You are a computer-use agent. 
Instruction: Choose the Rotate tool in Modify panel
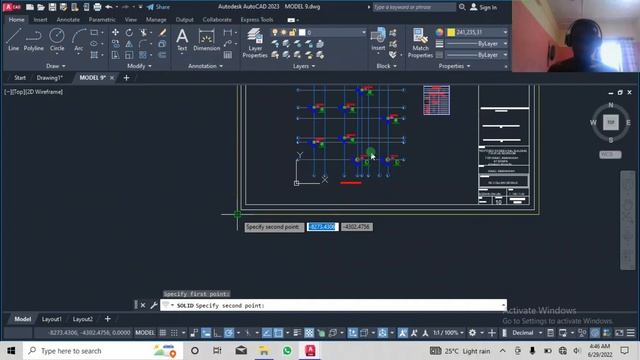tap(129, 33)
